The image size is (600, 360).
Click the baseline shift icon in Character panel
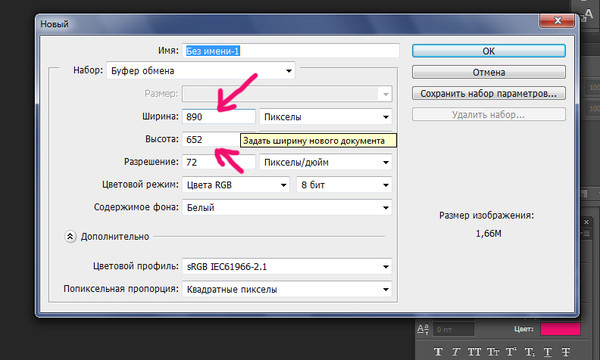tap(423, 329)
